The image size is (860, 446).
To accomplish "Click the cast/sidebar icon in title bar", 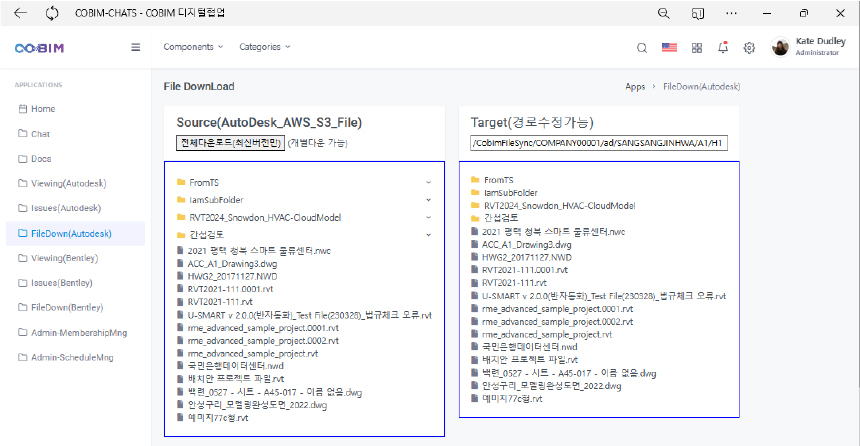I will 698,13.
